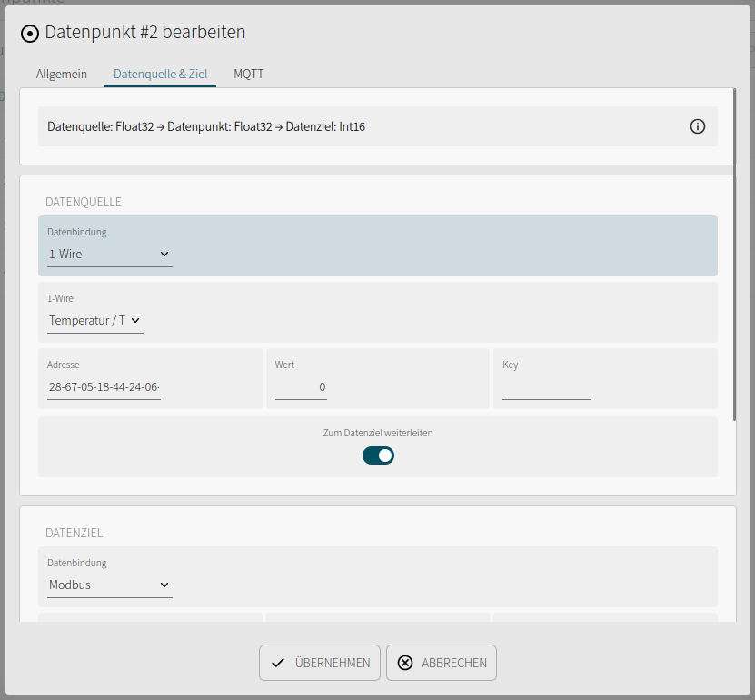The height and width of the screenshot is (700, 755).
Task: Switch to the MQTT tab
Action: click(x=248, y=75)
